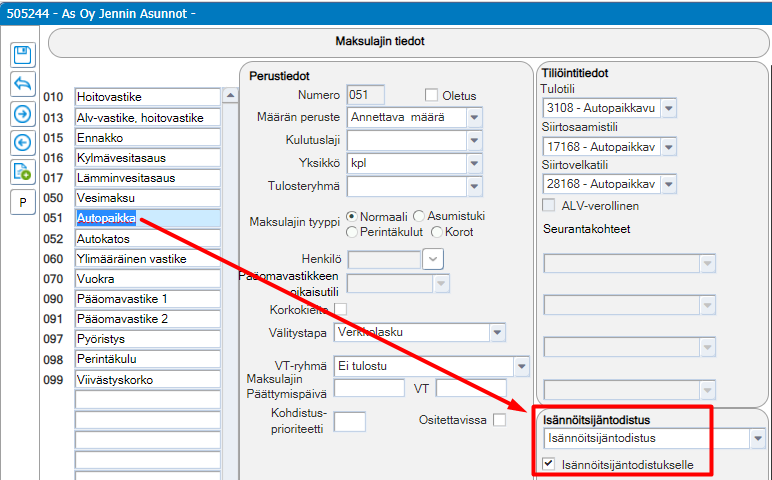Select the Pääomavastike 1 row
The image size is (772, 480).
147,299
